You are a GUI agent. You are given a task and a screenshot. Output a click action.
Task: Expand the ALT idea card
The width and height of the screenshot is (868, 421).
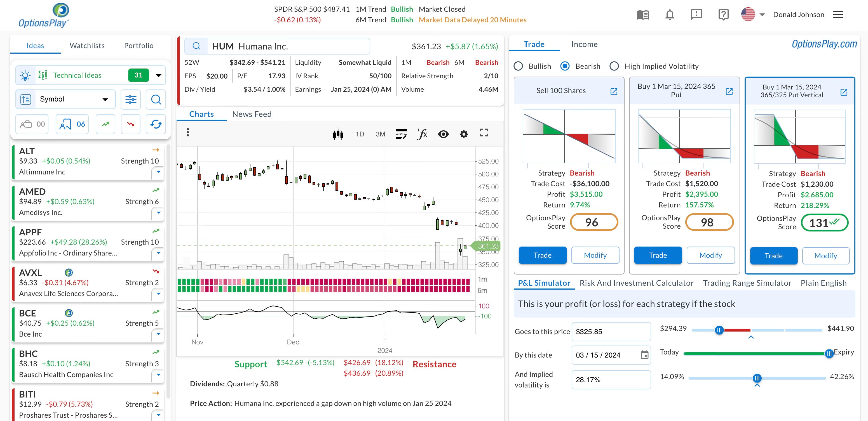pyautogui.click(x=158, y=172)
